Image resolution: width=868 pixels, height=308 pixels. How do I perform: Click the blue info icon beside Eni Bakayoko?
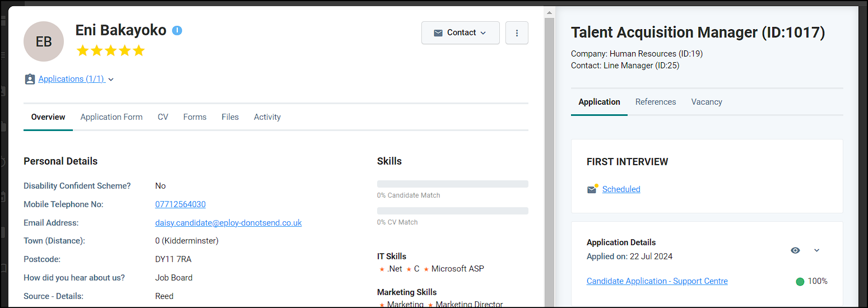click(177, 30)
